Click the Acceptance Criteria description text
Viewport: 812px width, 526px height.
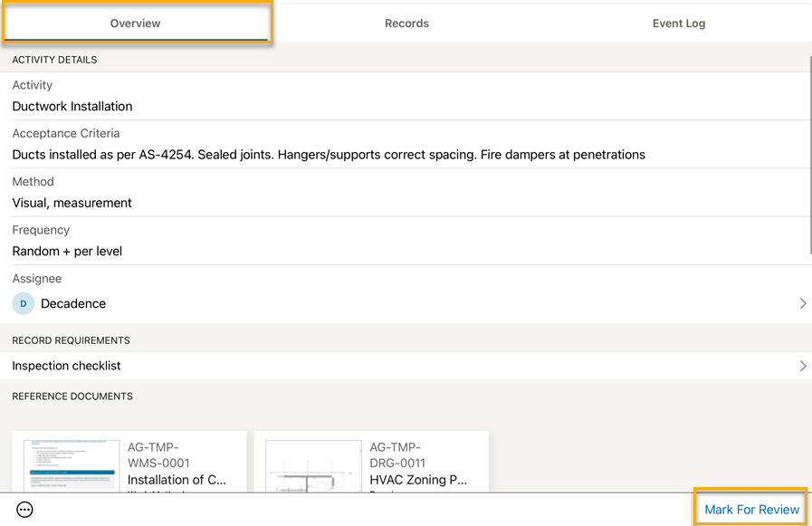(329, 155)
